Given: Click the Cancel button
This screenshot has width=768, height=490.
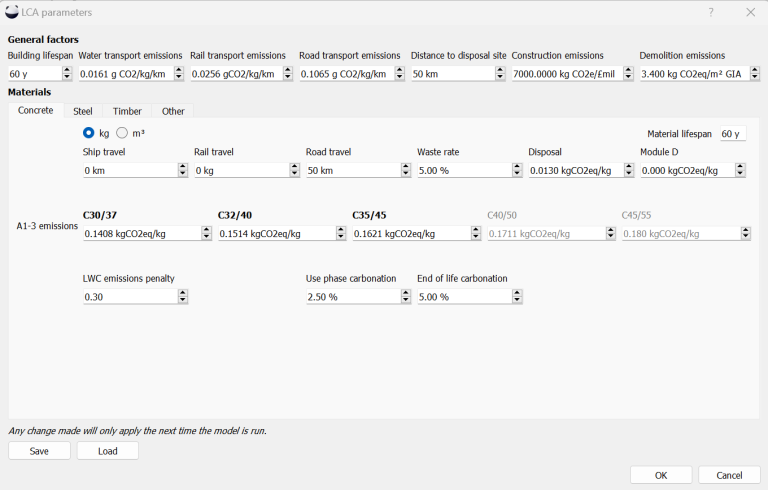Looking at the screenshot, I should 729,475.
